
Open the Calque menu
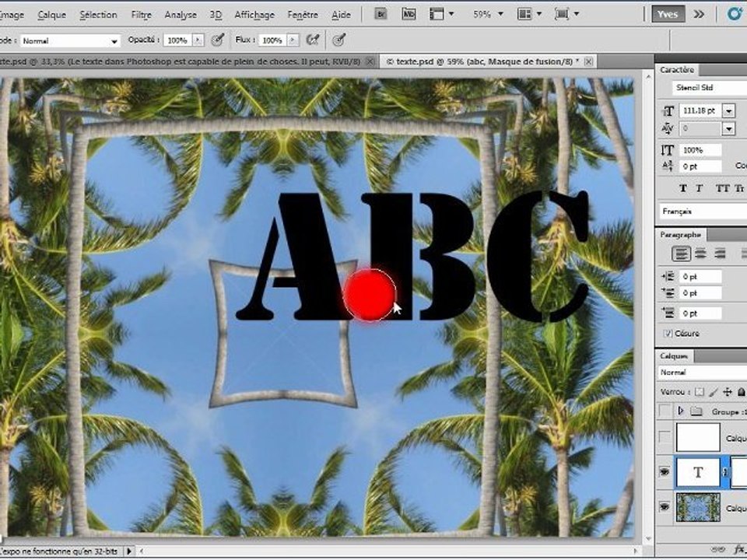pos(51,15)
